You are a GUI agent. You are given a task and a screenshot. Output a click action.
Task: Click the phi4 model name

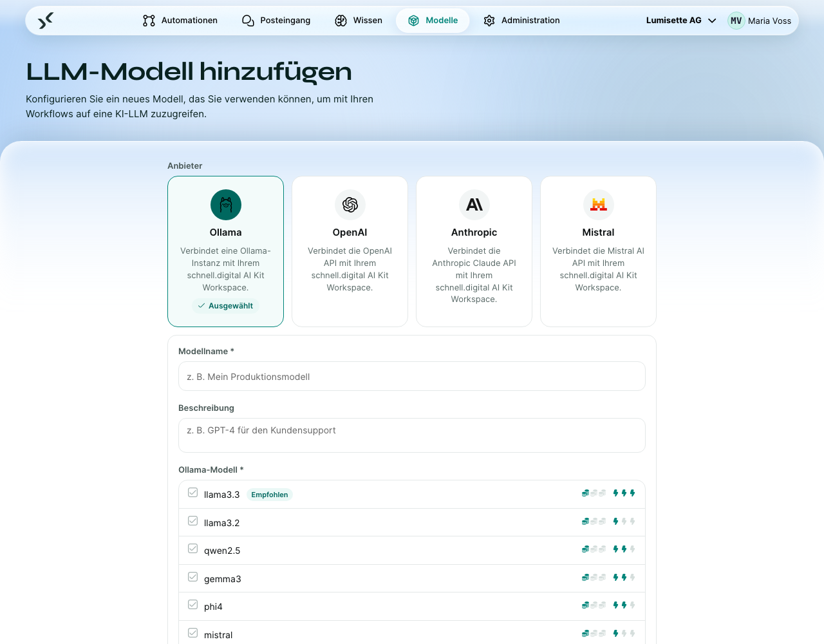tap(213, 607)
